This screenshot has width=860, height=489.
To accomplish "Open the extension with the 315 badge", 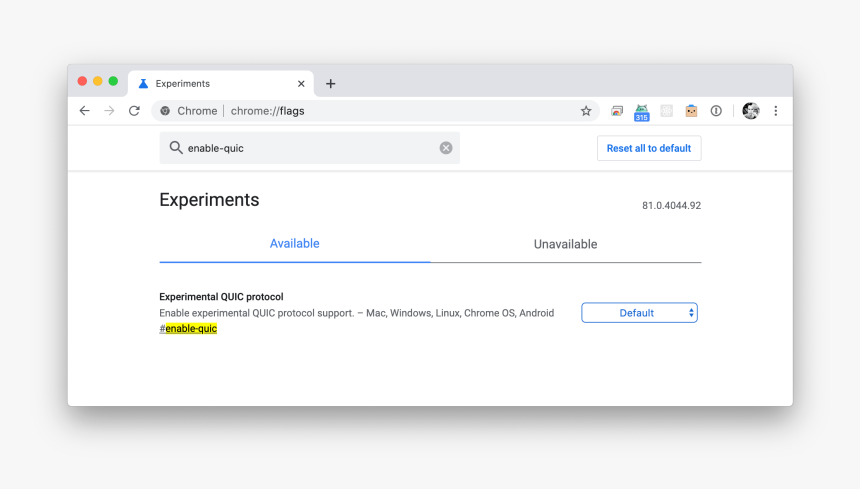I will [x=641, y=112].
